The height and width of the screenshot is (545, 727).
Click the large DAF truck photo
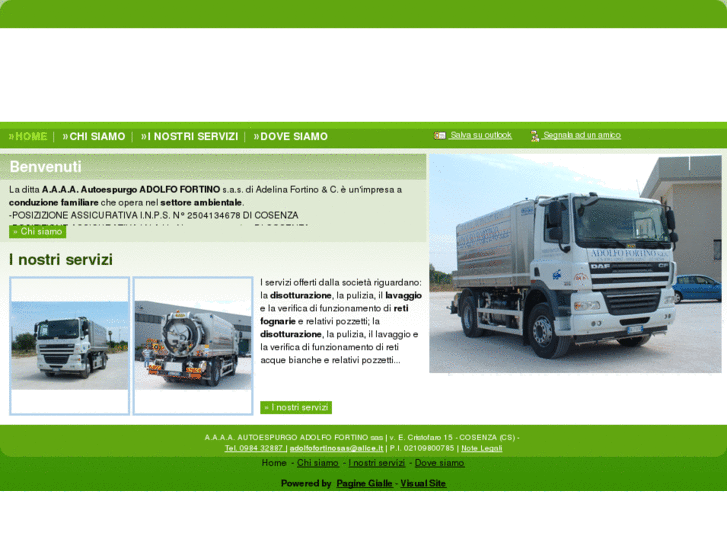575,263
